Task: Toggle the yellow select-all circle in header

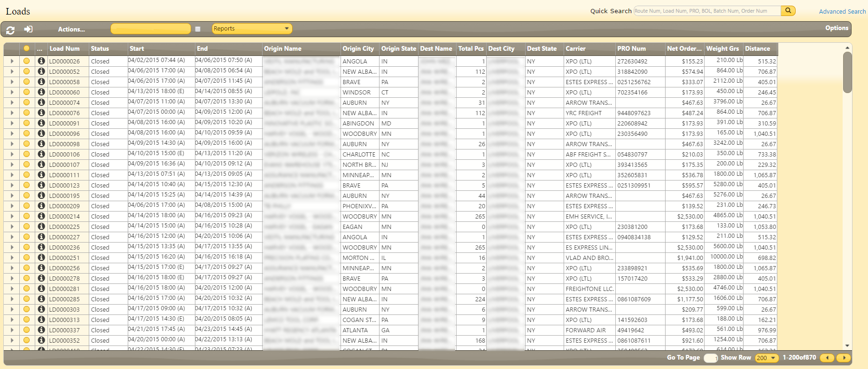Action: (x=26, y=48)
